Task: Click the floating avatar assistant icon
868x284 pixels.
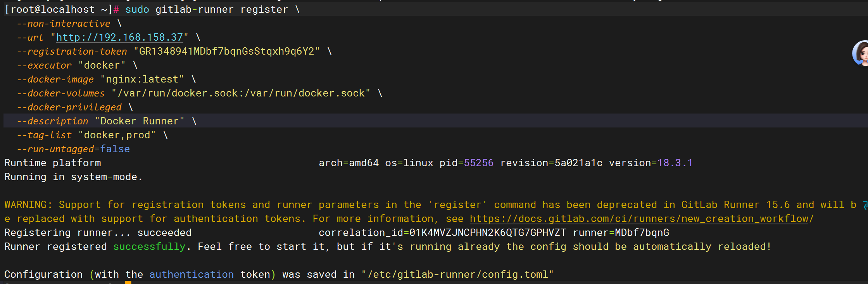Action: click(x=860, y=53)
